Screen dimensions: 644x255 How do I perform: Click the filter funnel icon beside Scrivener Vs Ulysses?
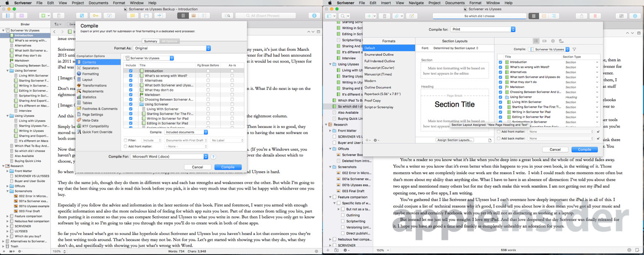574,49
